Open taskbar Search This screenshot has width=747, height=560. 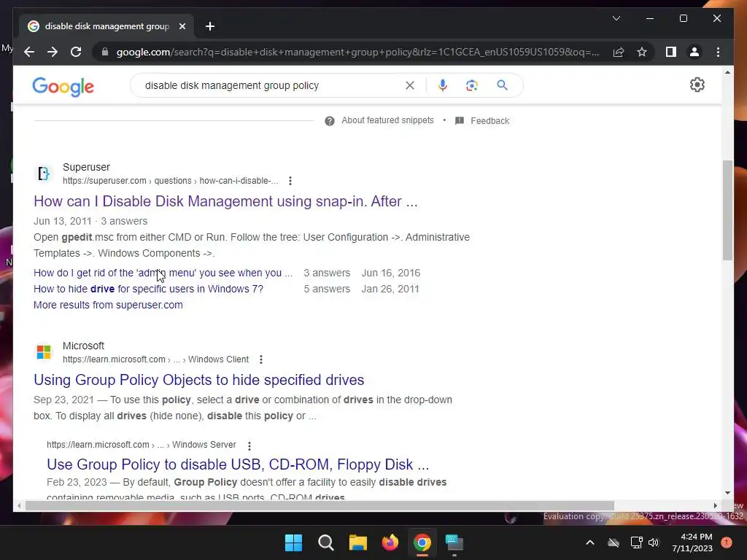click(x=326, y=542)
